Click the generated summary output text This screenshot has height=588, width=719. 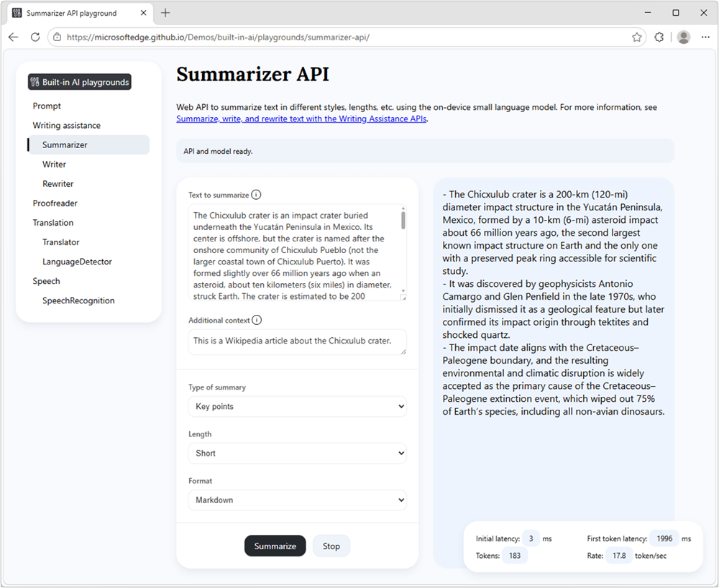point(554,303)
